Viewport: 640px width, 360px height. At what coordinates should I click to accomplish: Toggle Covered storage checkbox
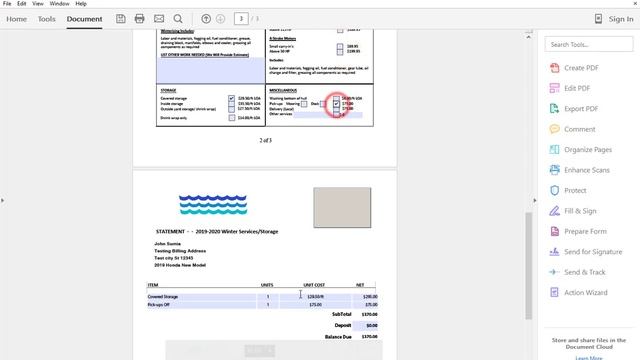pyautogui.click(x=231, y=98)
